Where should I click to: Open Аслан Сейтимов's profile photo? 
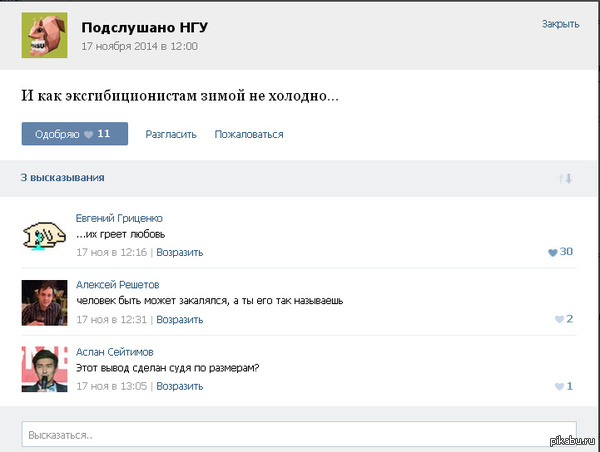pyautogui.click(x=44, y=369)
